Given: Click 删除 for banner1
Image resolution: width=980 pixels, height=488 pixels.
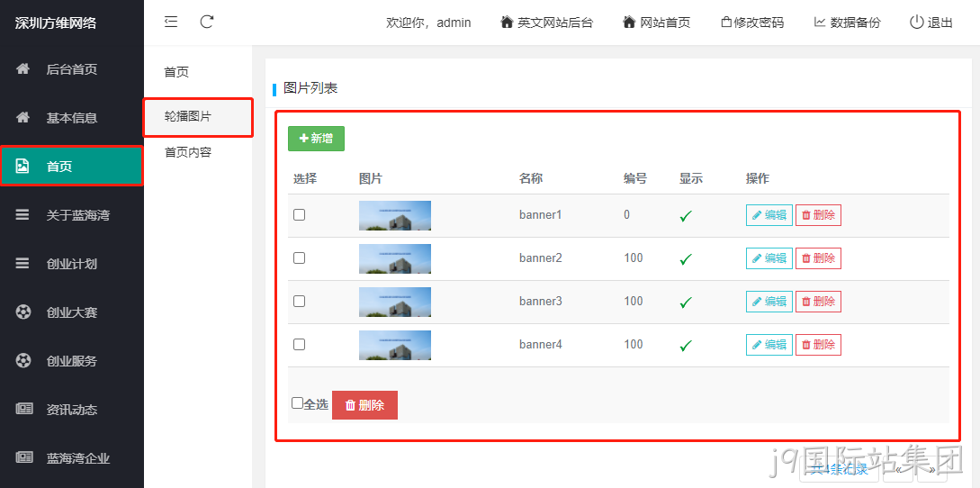Looking at the screenshot, I should [818, 215].
